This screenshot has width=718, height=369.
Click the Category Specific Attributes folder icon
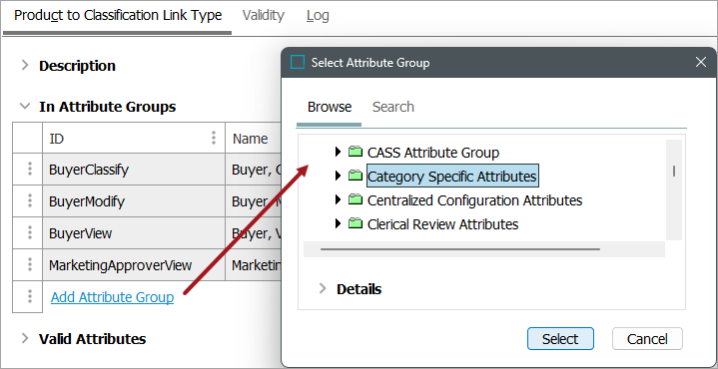pos(355,176)
